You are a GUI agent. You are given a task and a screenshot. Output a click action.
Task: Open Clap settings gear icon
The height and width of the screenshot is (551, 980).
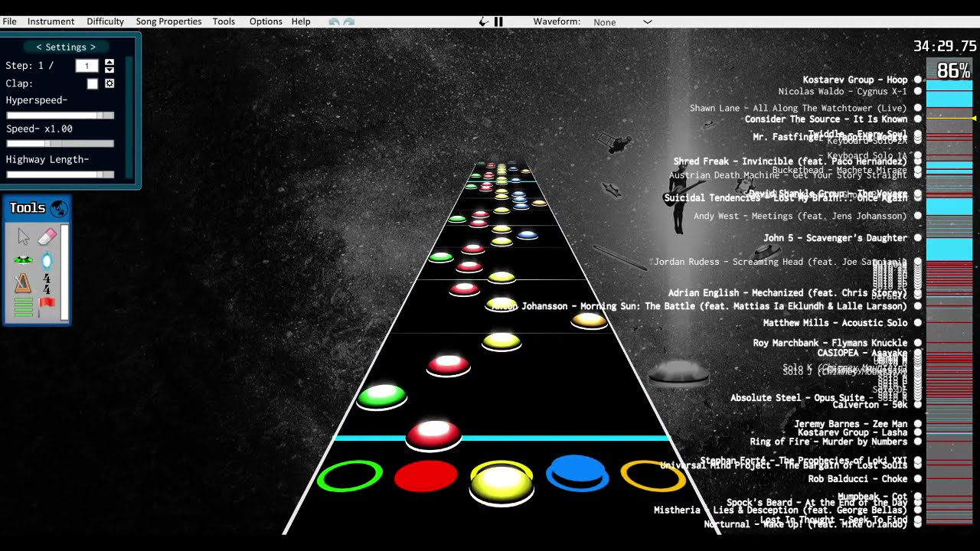(109, 83)
